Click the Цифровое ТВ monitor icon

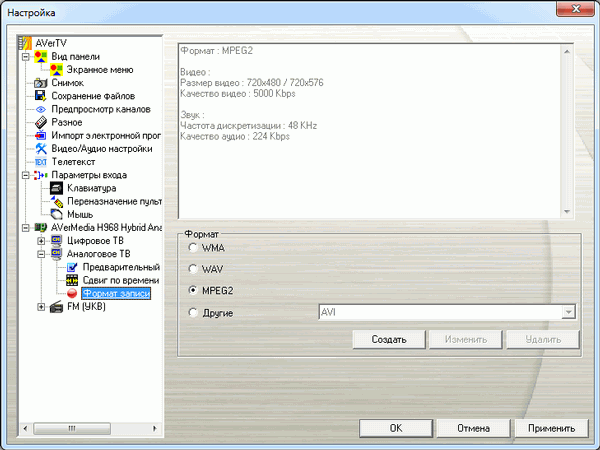(56, 241)
